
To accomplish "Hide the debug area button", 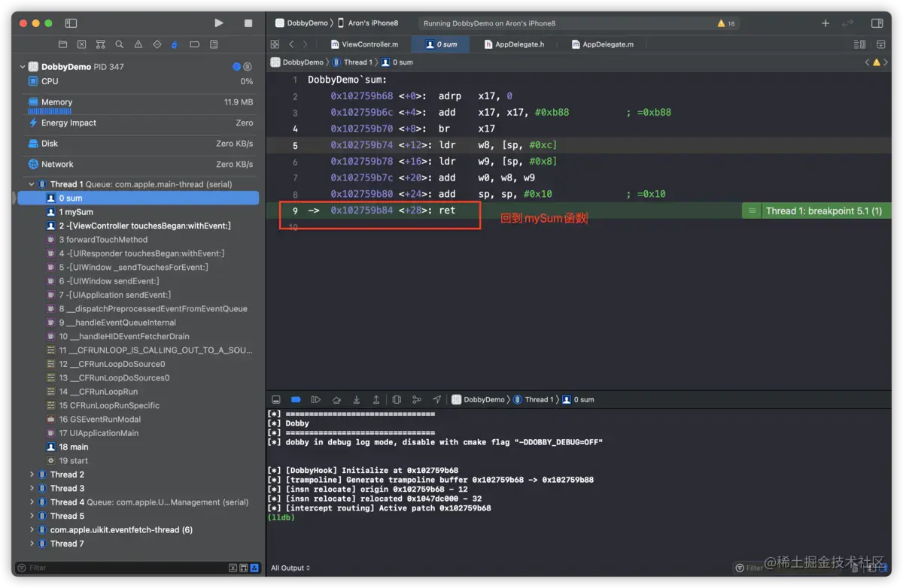I will (276, 399).
